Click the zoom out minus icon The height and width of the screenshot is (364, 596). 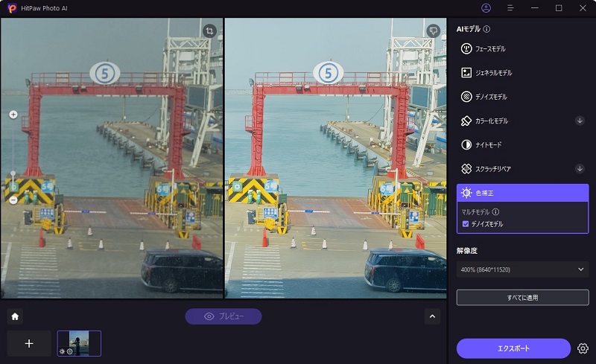pyautogui.click(x=13, y=199)
